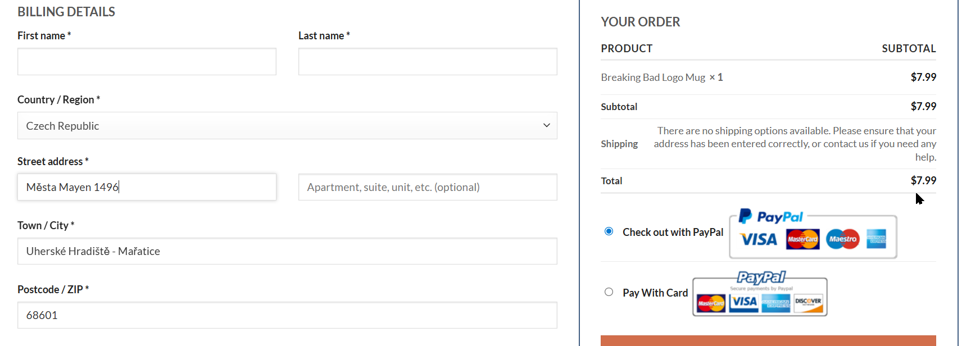
Task: Click the American Express logo beside Check out with PayPal
Action: [876, 239]
